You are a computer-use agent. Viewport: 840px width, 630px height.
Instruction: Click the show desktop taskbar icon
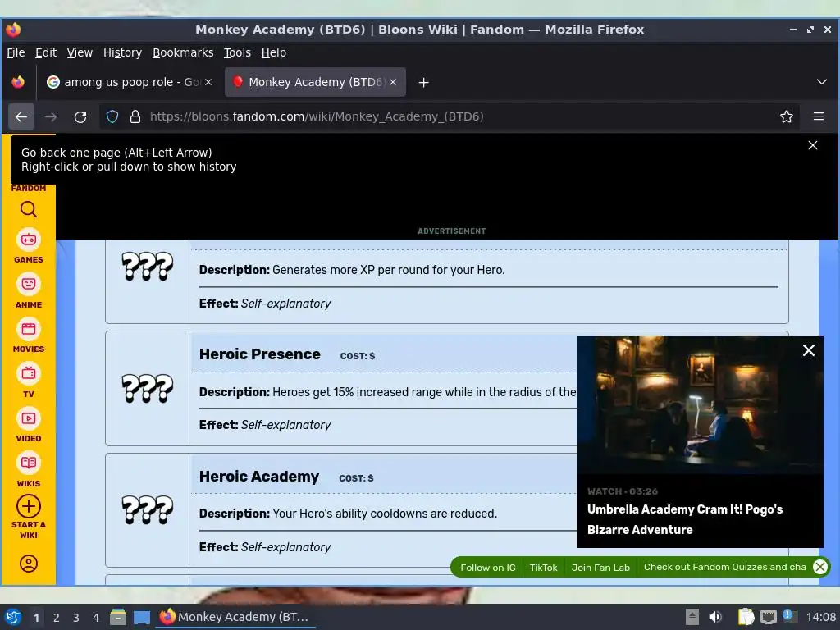142,617
